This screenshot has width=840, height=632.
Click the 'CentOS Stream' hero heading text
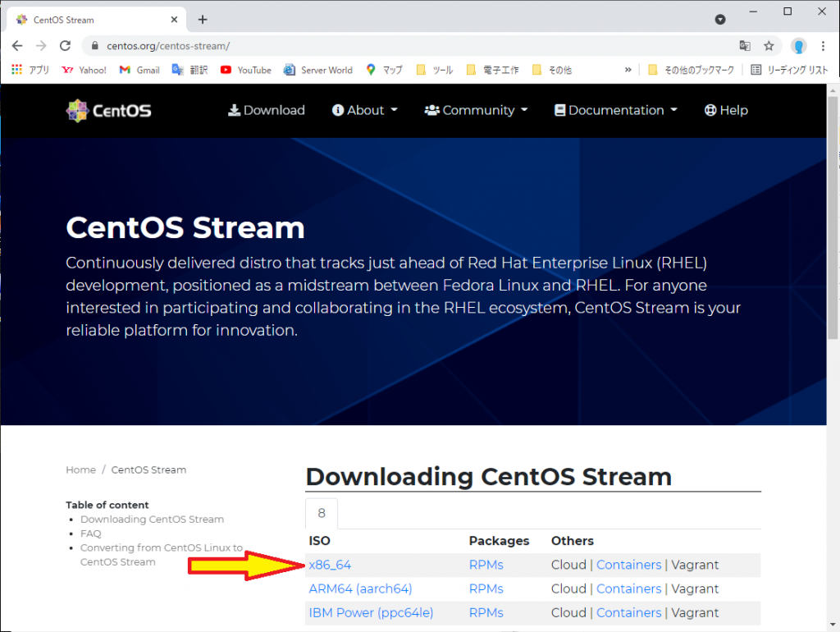tap(185, 228)
